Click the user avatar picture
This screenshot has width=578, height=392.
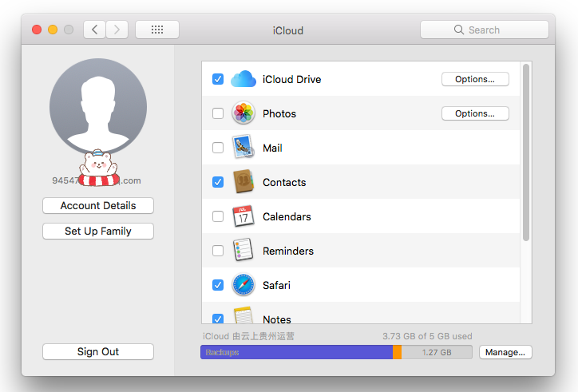[98, 107]
